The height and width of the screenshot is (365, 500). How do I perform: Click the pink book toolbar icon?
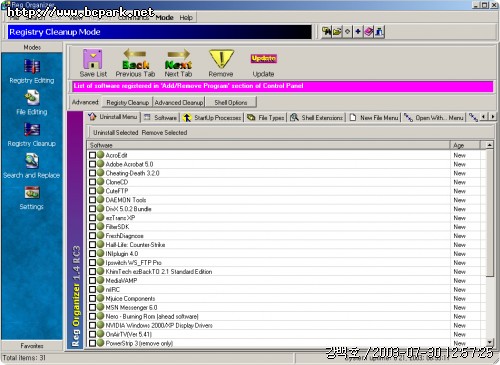(368, 32)
